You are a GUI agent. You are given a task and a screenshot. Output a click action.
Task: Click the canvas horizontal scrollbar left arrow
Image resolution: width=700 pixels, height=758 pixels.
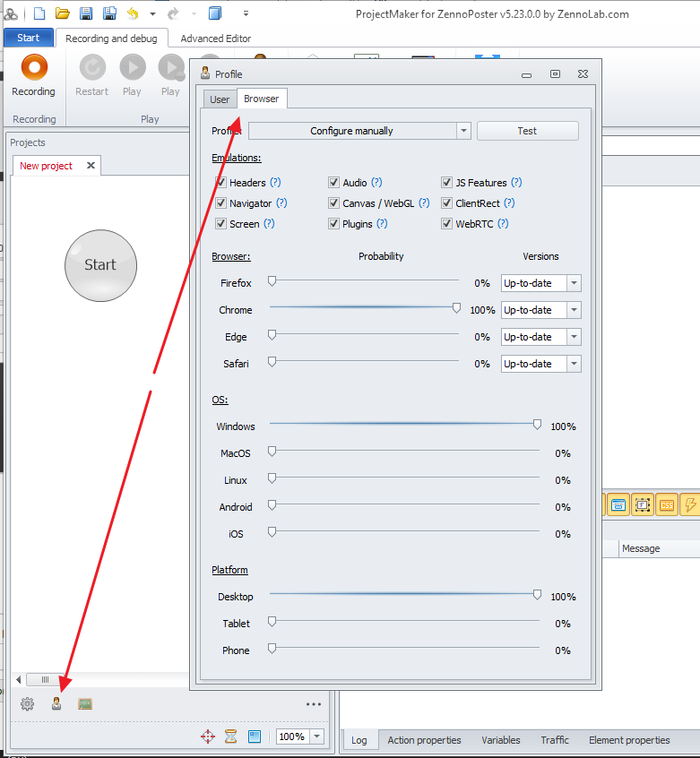click(x=18, y=680)
